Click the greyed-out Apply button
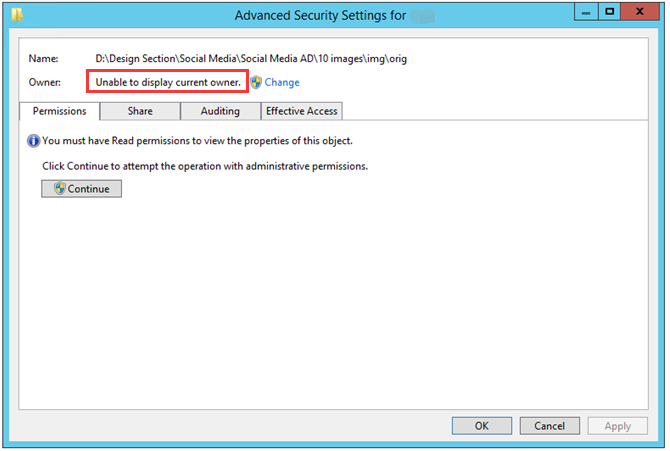The height and width of the screenshot is (451, 670). tap(617, 426)
